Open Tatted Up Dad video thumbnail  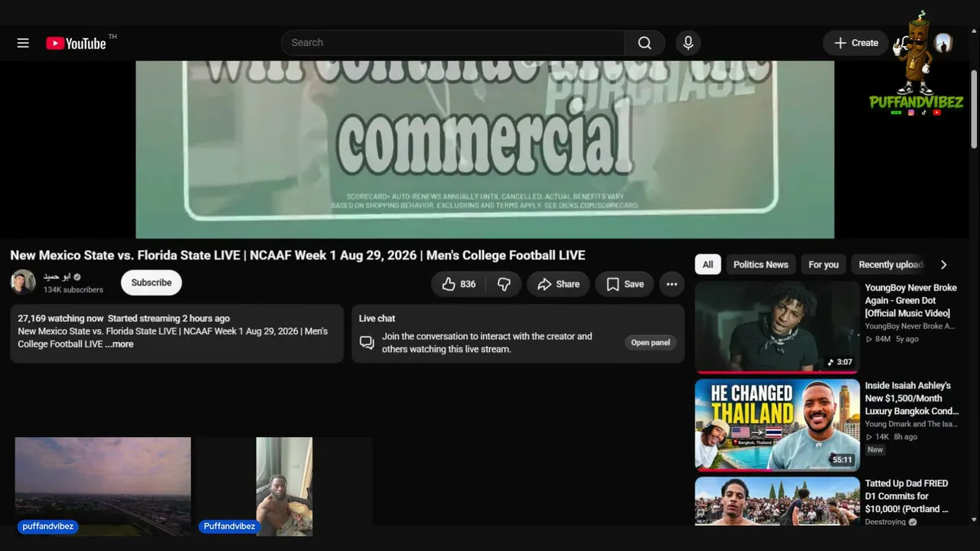(777, 501)
